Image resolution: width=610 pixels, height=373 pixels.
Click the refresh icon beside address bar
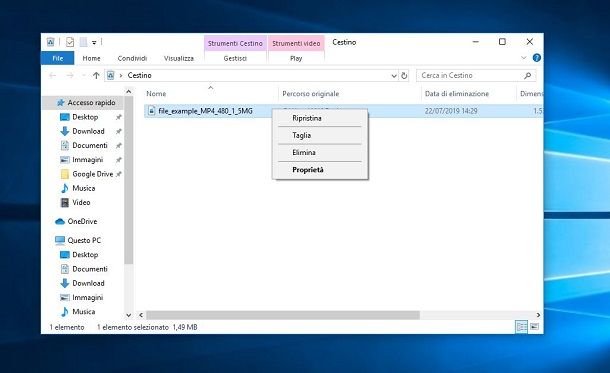tap(404, 75)
